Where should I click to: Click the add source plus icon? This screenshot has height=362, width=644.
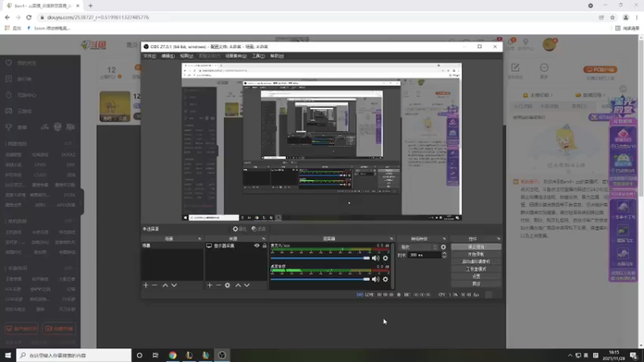[209, 285]
